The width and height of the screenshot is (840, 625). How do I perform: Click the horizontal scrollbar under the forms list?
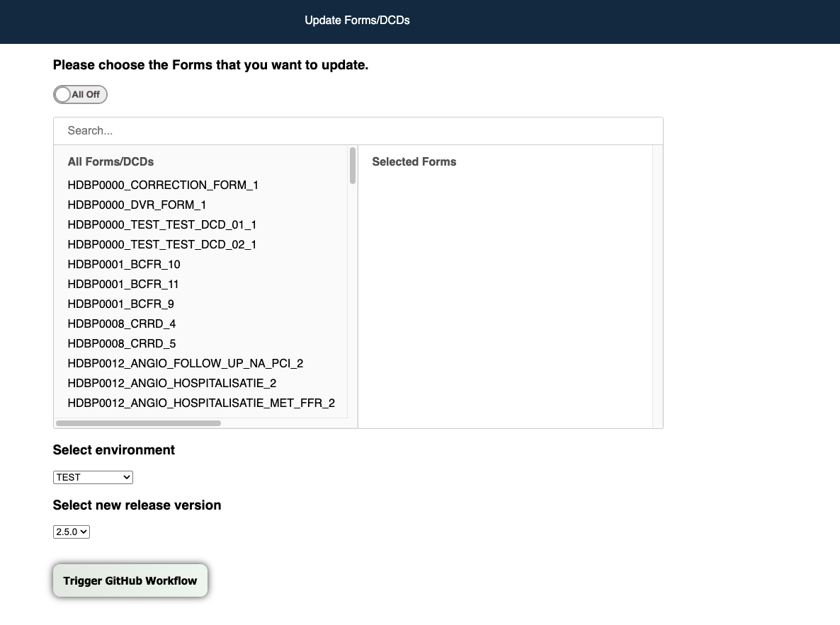138,423
